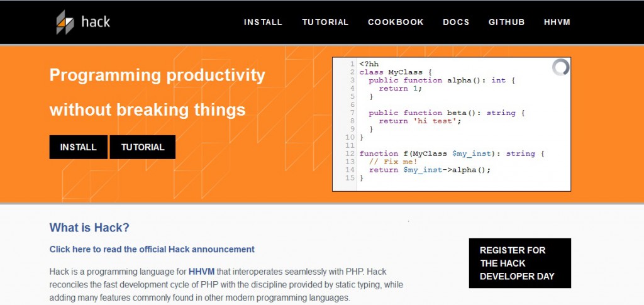This screenshot has height=305, width=644.
Task: Click line number 14 in editor gutter
Action: (350, 170)
